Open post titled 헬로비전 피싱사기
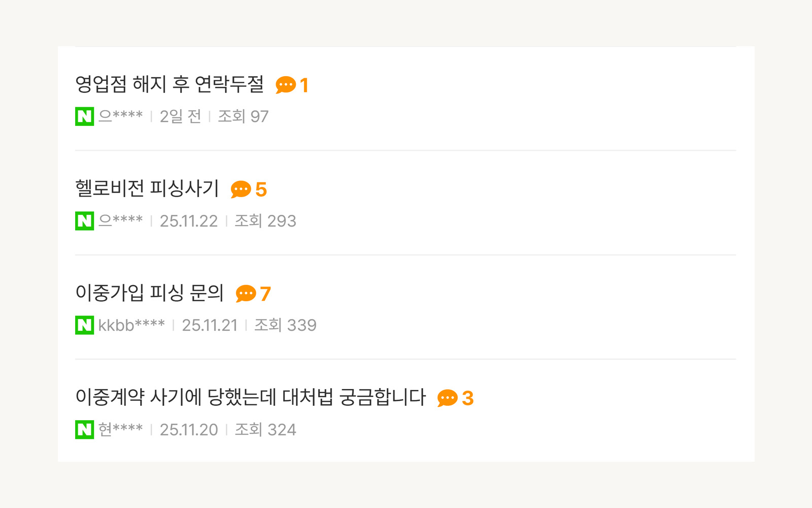 tap(147, 188)
